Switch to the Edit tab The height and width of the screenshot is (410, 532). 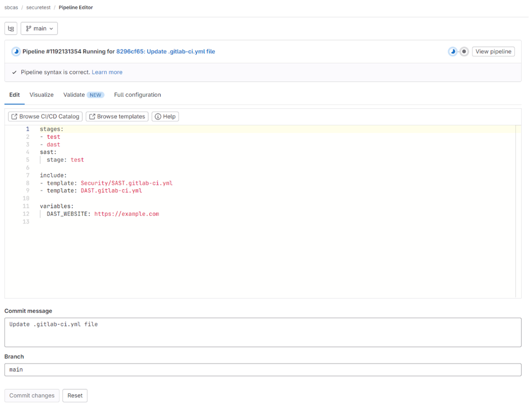[14, 95]
